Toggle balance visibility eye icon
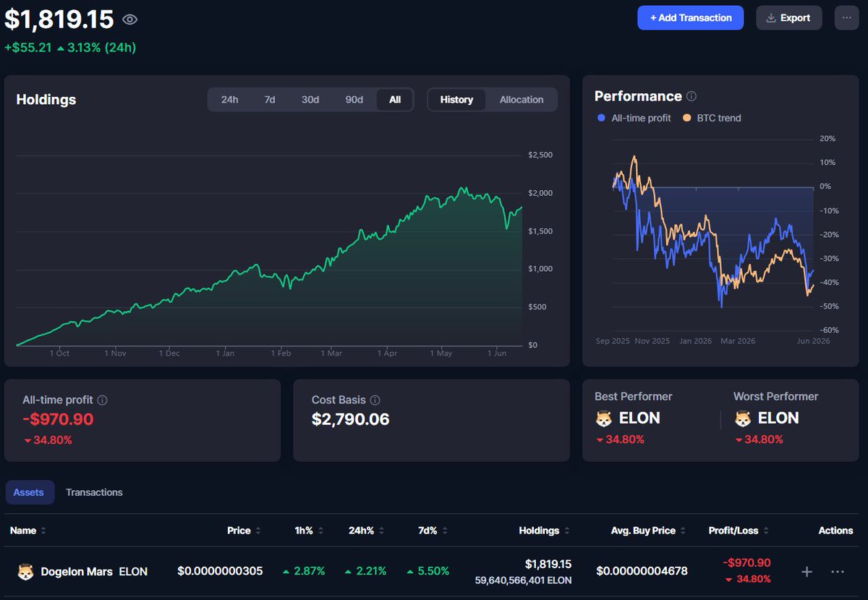 (129, 20)
